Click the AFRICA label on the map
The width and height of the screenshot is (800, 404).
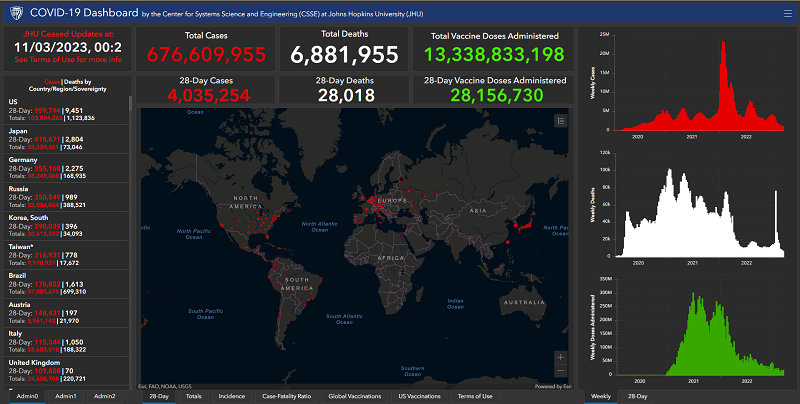point(391,258)
